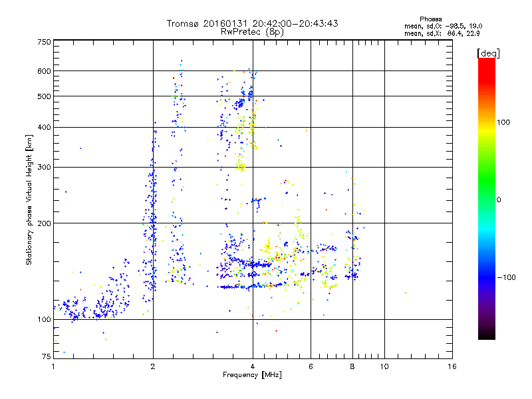Click y-axis tick label '75'
This screenshot has height=399, width=532.
(47, 356)
